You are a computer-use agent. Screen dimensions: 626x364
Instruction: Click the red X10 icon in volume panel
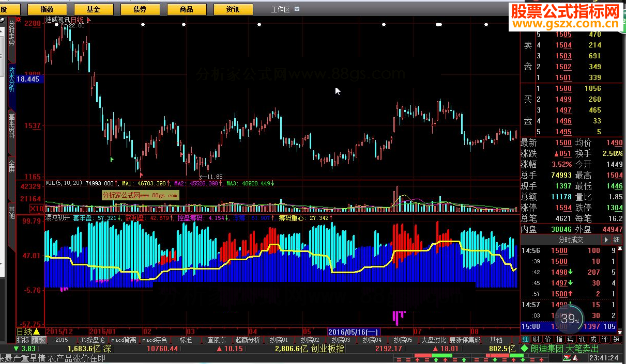point(36,209)
